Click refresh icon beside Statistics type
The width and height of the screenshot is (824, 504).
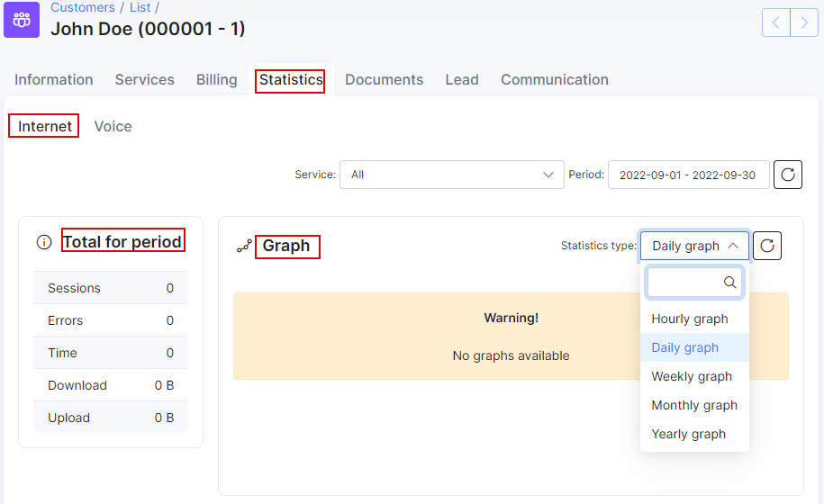[767, 246]
